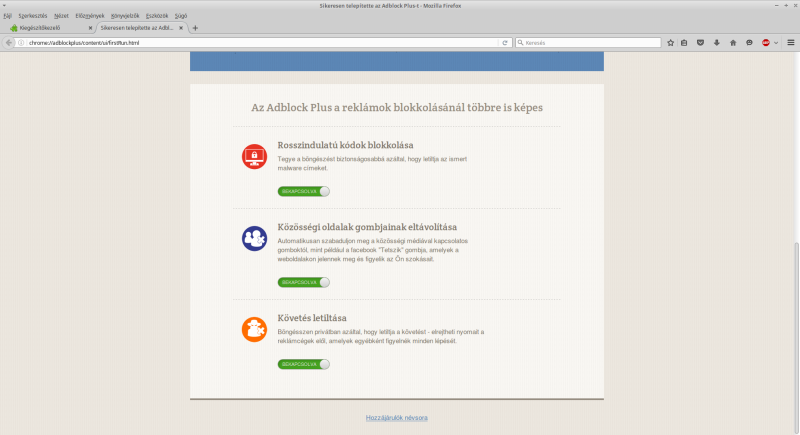
Task: Click the red malware blocking icon
Action: click(x=254, y=157)
